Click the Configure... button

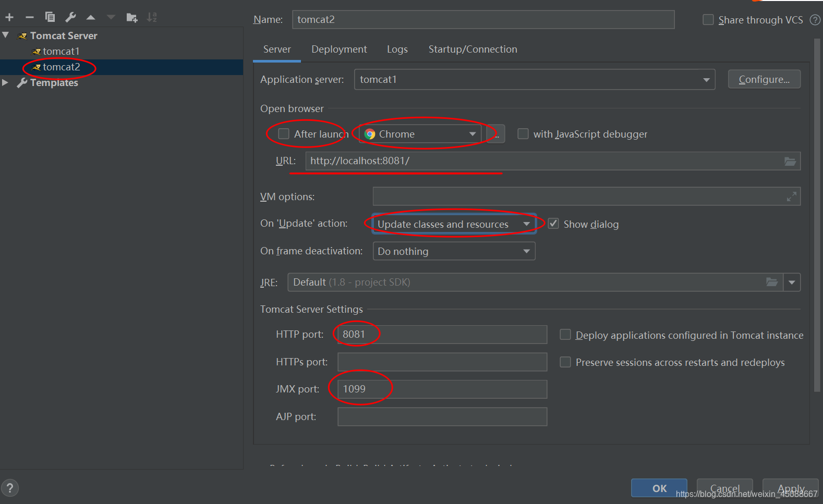tap(764, 79)
